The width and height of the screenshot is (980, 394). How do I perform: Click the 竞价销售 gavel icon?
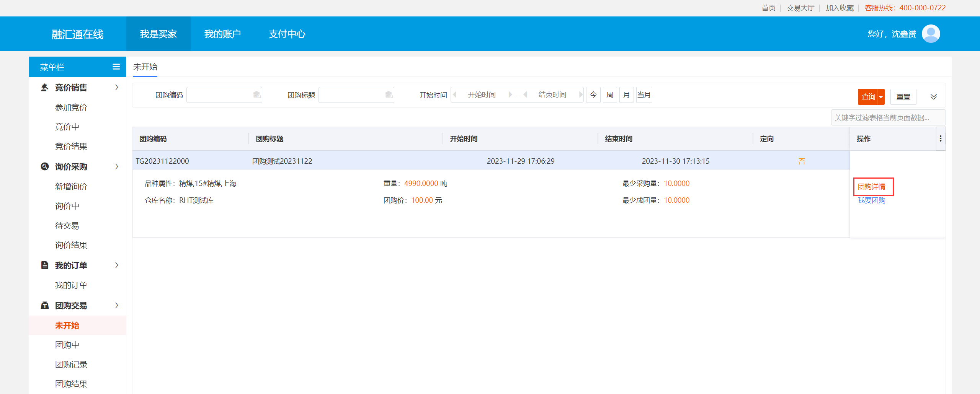point(45,87)
